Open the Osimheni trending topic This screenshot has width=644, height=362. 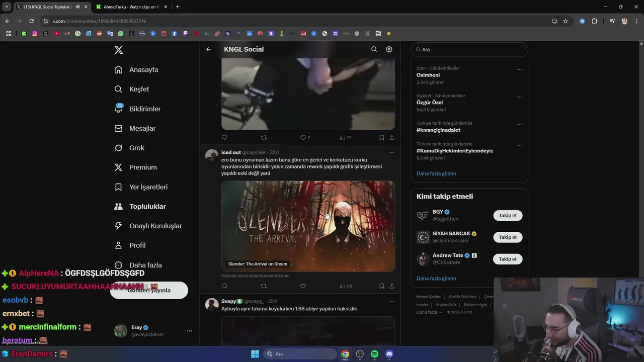[428, 75]
